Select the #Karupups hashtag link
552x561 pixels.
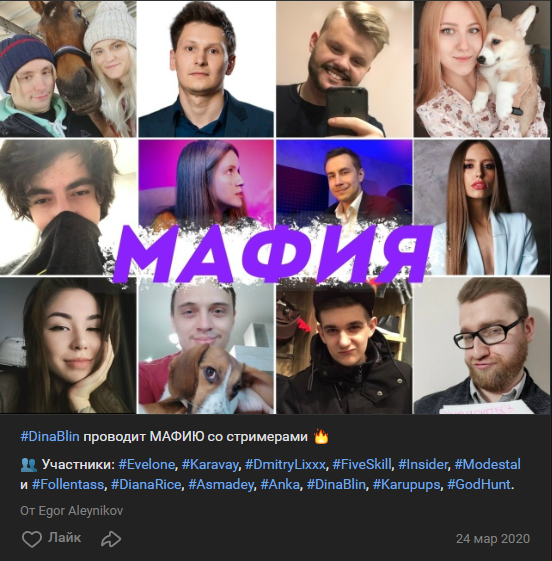click(x=406, y=485)
